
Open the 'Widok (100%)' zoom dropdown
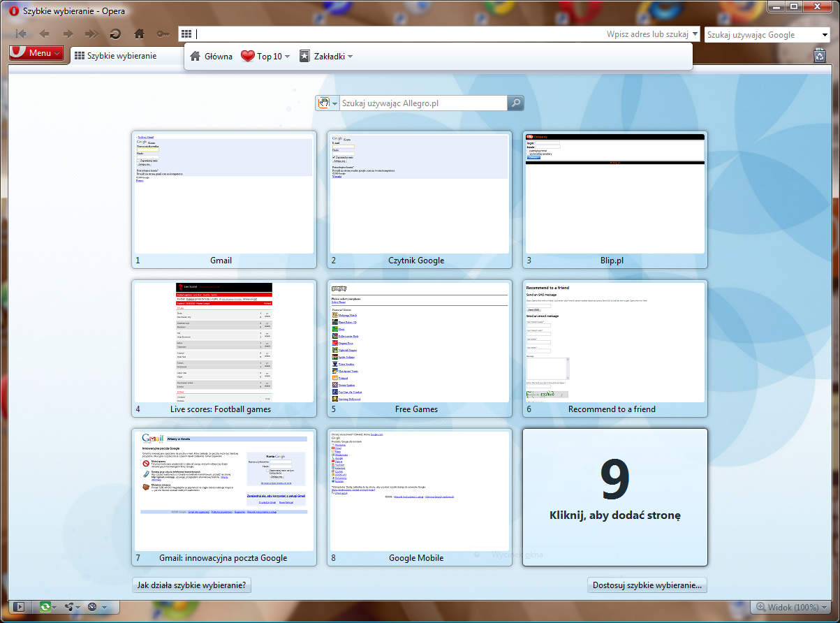pyautogui.click(x=791, y=607)
